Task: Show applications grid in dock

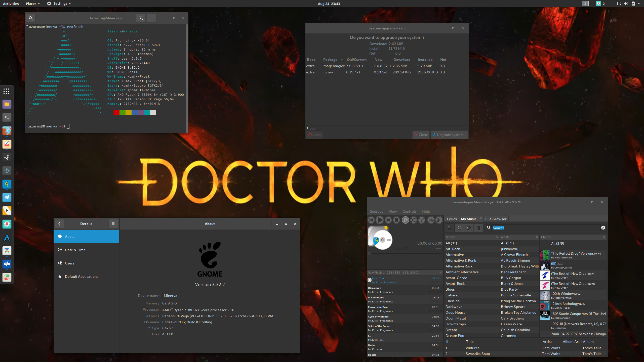Action: (7, 91)
